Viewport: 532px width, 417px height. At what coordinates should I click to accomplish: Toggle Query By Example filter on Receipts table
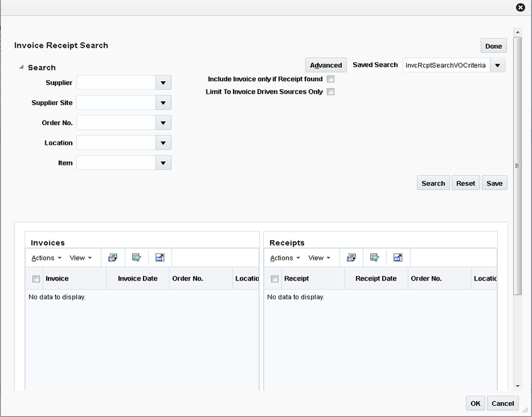[375, 257]
